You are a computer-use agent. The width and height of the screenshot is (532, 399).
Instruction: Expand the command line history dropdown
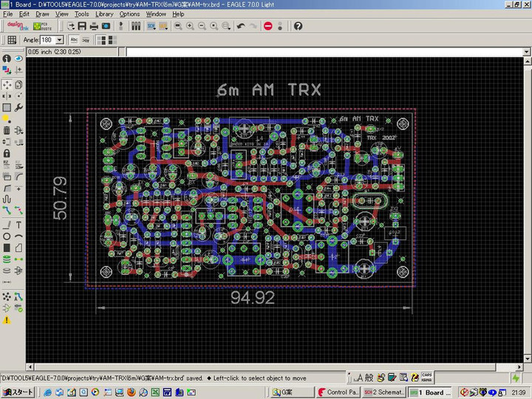[x=527, y=52]
